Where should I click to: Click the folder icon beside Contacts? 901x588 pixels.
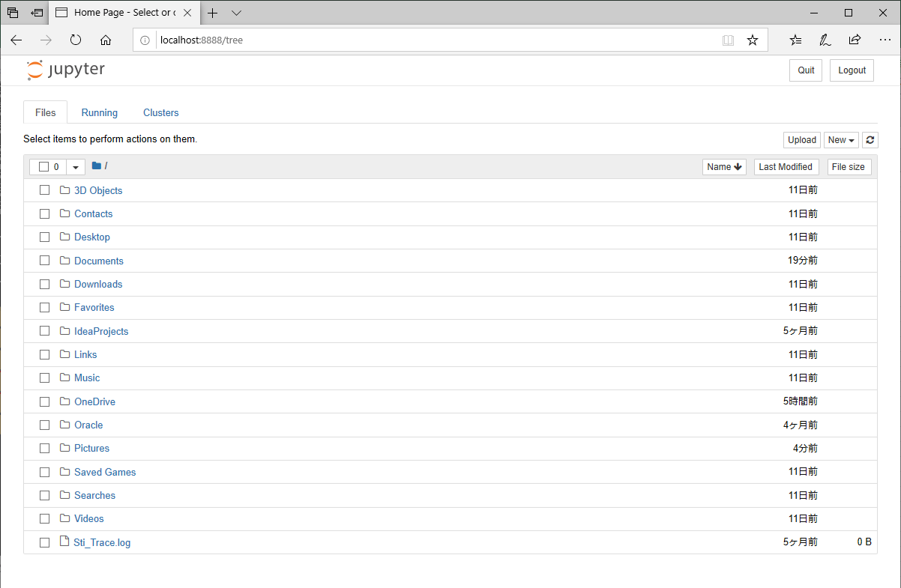(64, 213)
